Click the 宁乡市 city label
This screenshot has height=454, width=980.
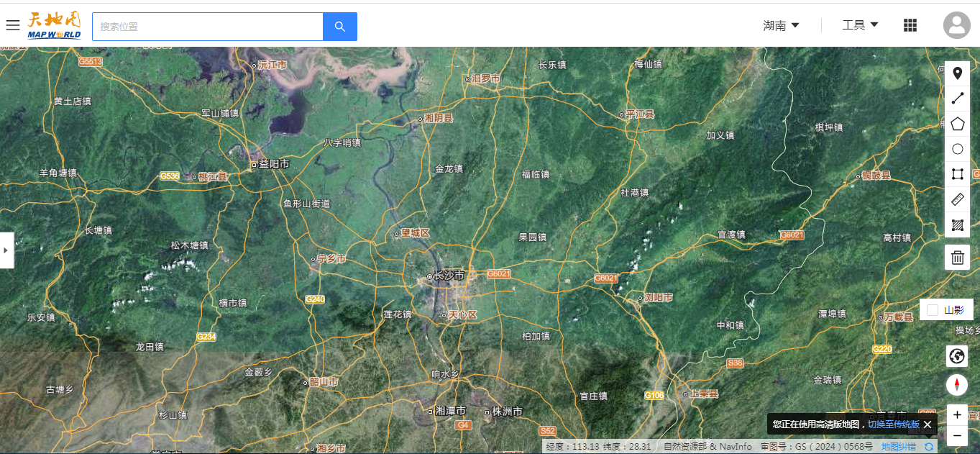click(331, 258)
